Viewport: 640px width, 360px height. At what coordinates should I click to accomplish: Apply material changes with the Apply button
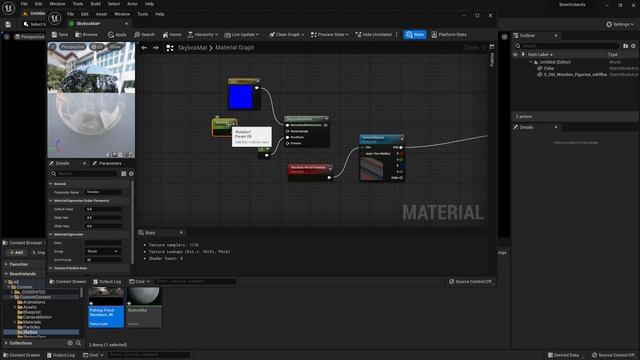tap(117, 35)
